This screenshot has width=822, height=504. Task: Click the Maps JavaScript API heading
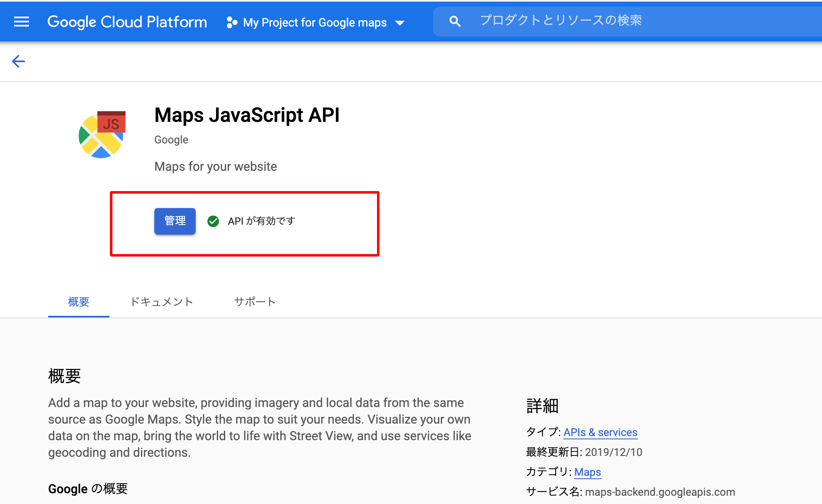tap(247, 115)
